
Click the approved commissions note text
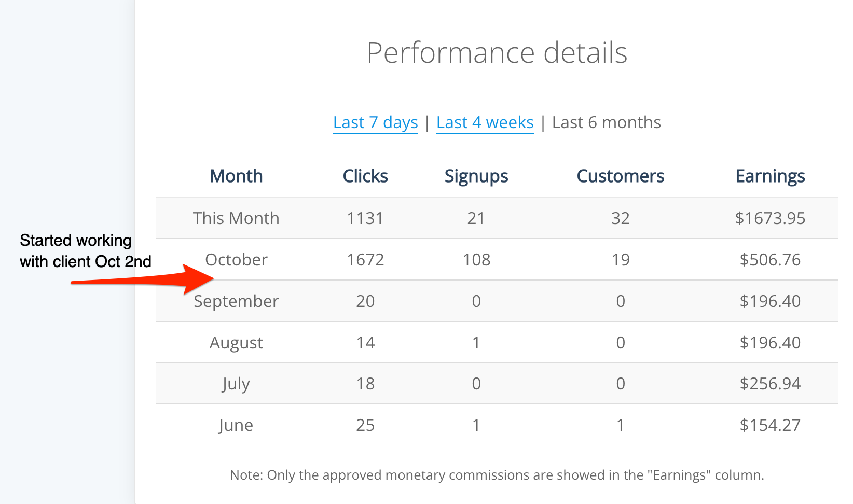click(x=497, y=475)
